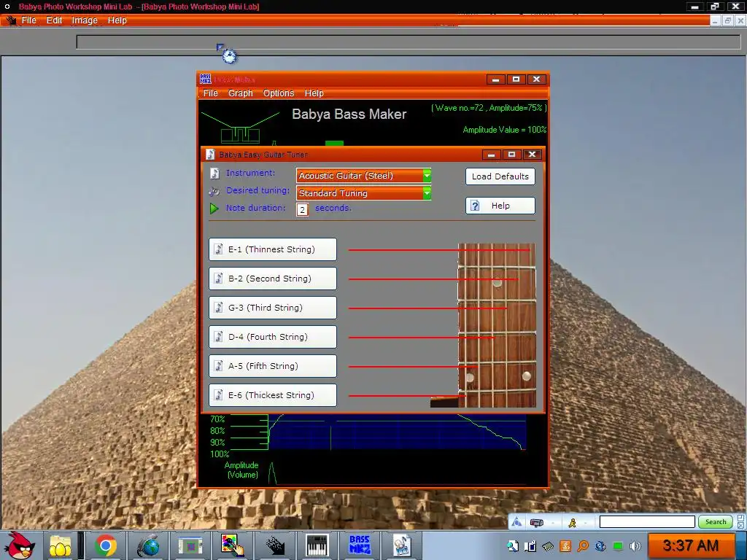Click the yellow figure icon in the search bar

point(572,523)
